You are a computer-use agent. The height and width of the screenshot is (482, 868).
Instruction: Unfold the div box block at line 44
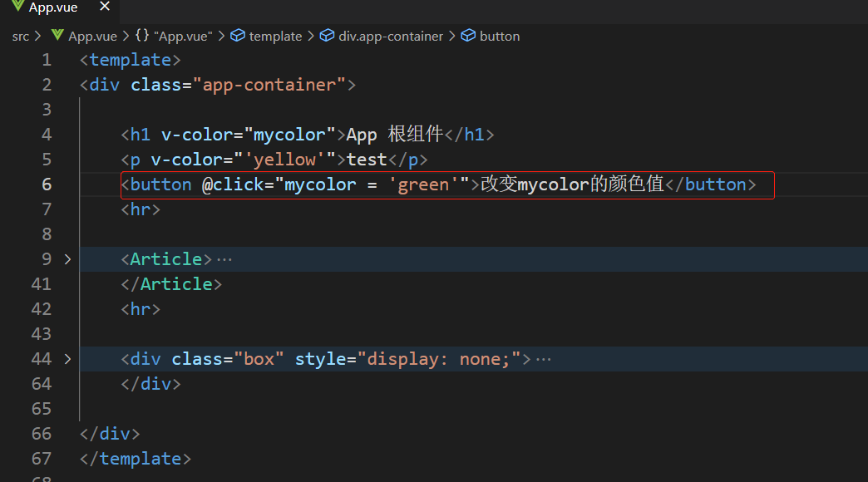tap(67, 359)
